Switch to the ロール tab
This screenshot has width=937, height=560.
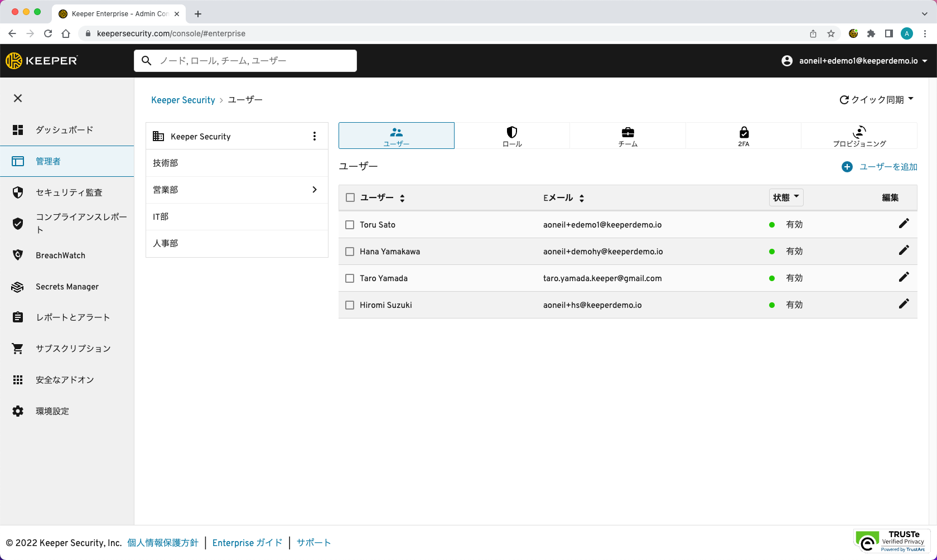511,136
